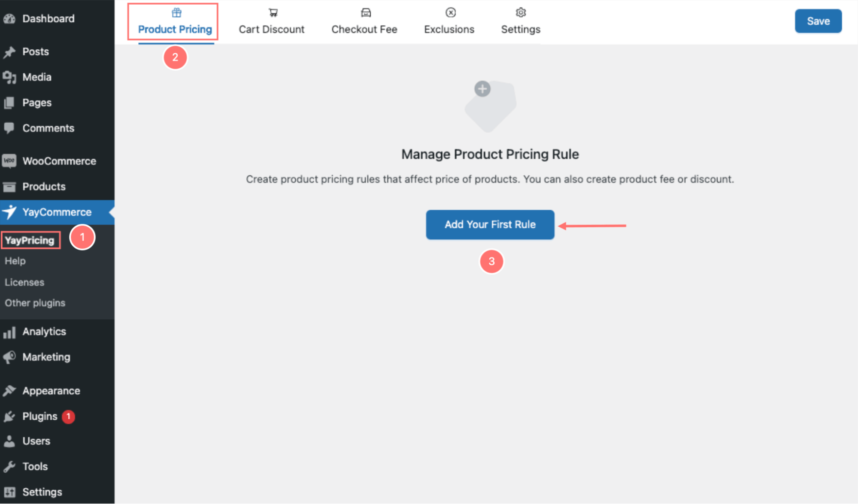The image size is (858, 504).
Task: Switch to the Cart Discount tab
Action: pyautogui.click(x=271, y=29)
